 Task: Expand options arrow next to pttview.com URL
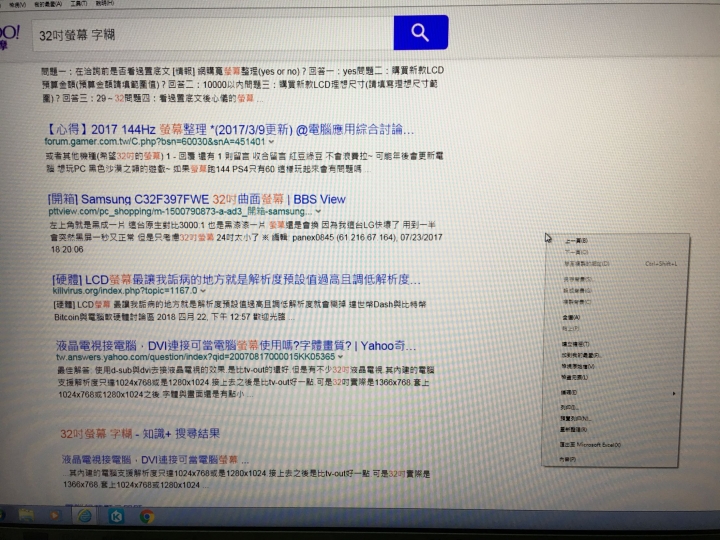pyautogui.click(x=318, y=211)
